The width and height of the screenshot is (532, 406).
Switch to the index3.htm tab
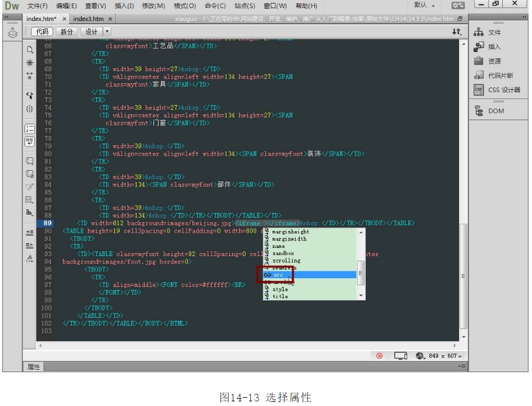click(88, 19)
